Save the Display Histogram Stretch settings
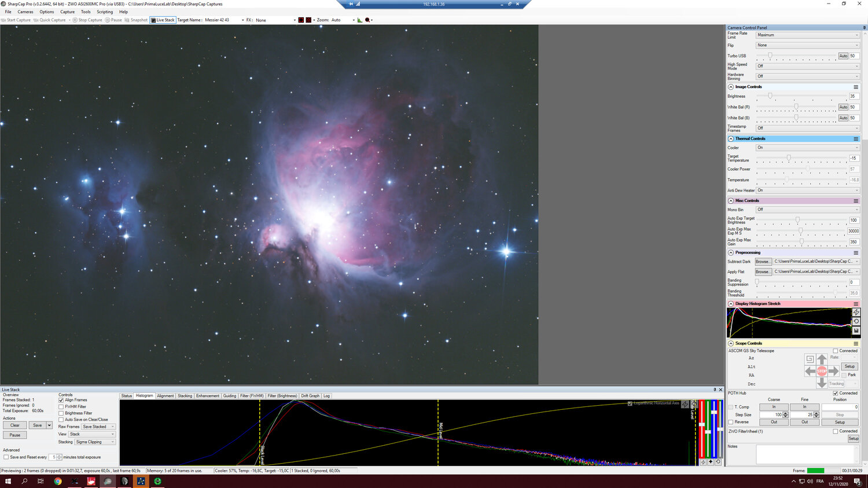This screenshot has height=488, width=868. 856,331
